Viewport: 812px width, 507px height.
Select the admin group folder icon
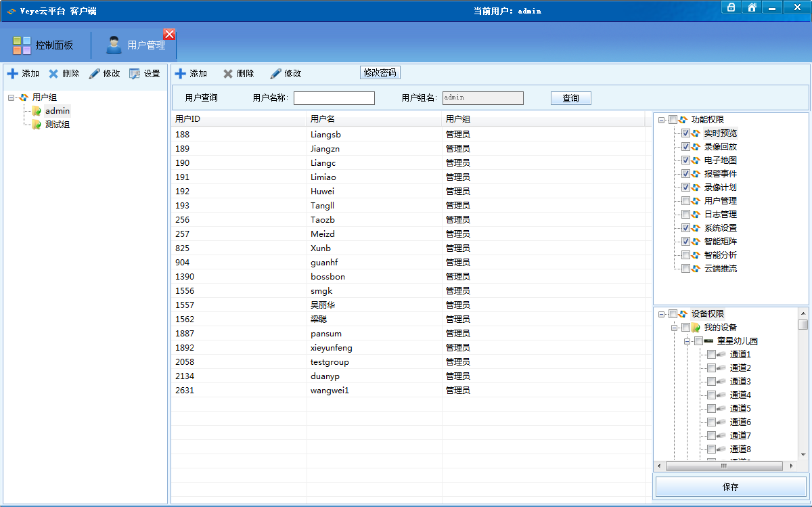[37, 111]
